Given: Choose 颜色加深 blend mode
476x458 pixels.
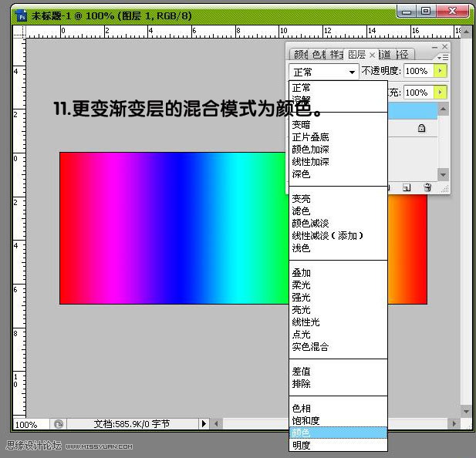Looking at the screenshot, I should pyautogui.click(x=338, y=150).
